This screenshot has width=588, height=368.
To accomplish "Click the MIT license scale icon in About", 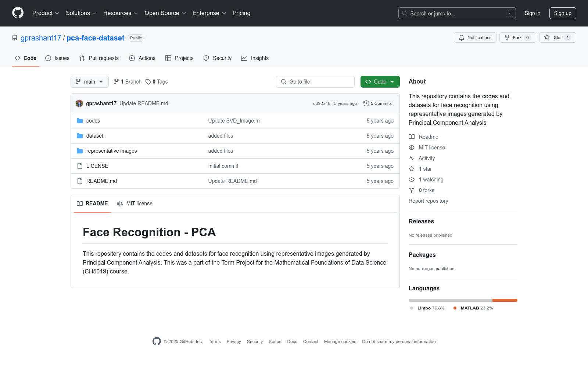I will [412, 148].
